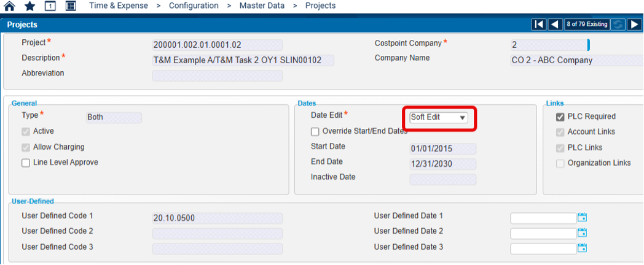Click the Start Date field
Image resolution: width=644 pixels, height=265 pixels.
[x=443, y=149]
